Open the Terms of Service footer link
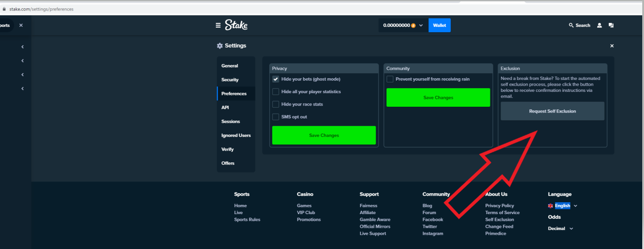644x249 pixels. click(502, 213)
